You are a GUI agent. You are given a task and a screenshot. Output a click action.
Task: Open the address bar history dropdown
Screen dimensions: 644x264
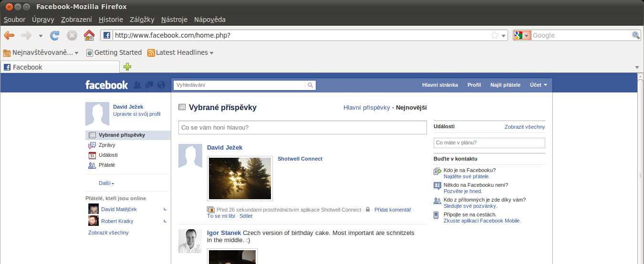(x=504, y=36)
